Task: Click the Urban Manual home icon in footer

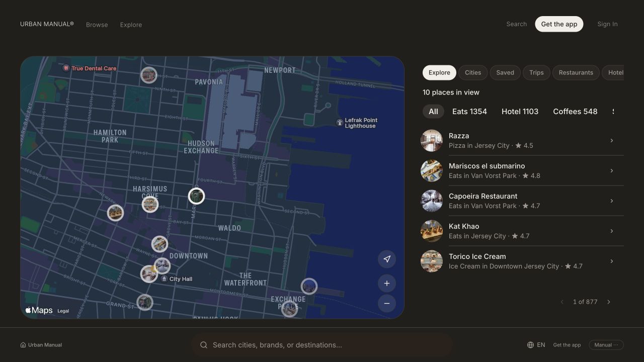Action: pos(23,345)
